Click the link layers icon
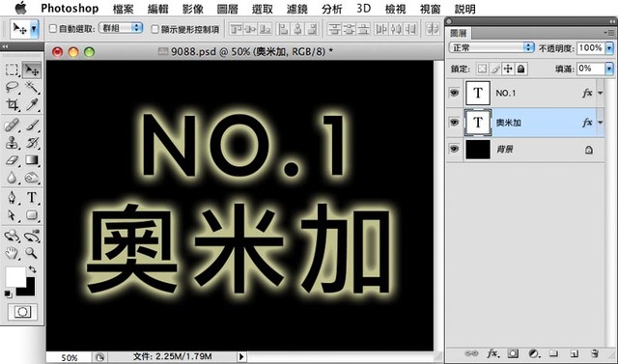The image size is (618, 364). tap(471, 353)
